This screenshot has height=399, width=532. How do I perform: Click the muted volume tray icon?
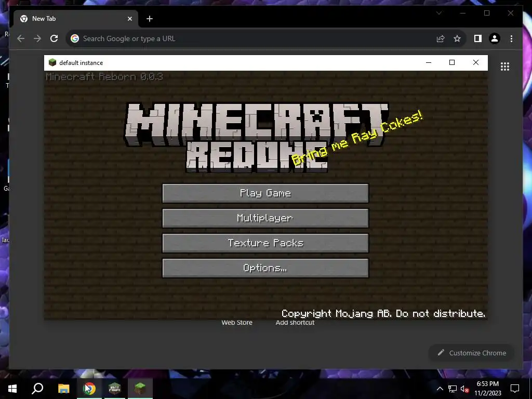tap(465, 389)
